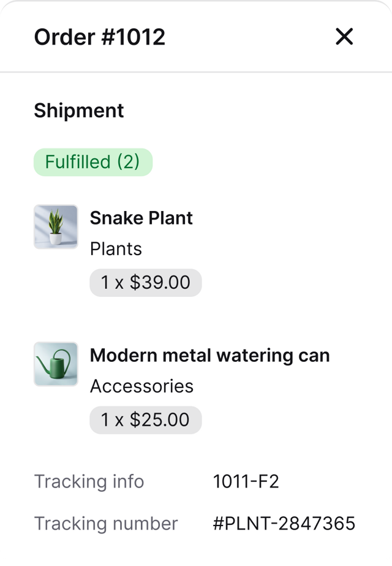Click the Tracking number label
The width and height of the screenshot is (392, 566).
pyautogui.click(x=106, y=524)
